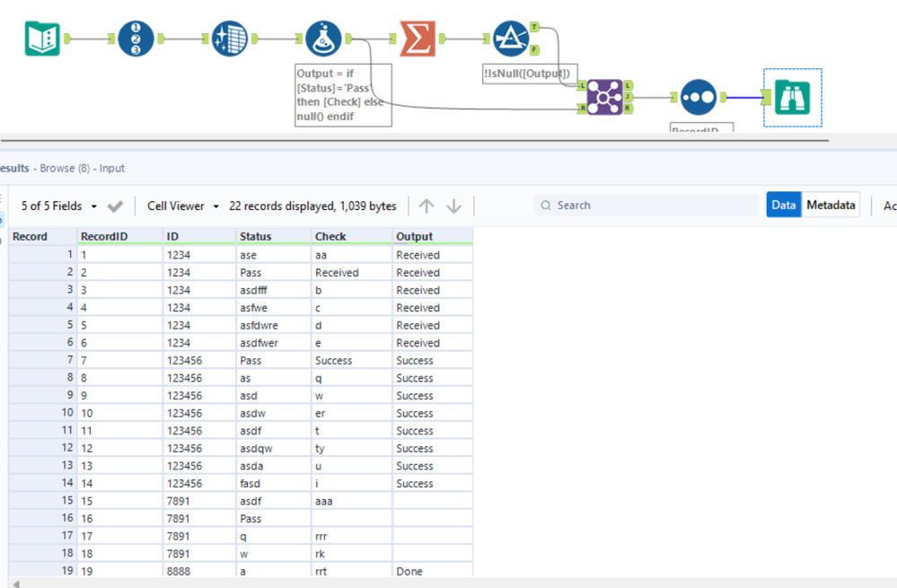Select Check cell 'aaa' in record 15
This screenshot has height=588, width=897.
click(x=352, y=501)
